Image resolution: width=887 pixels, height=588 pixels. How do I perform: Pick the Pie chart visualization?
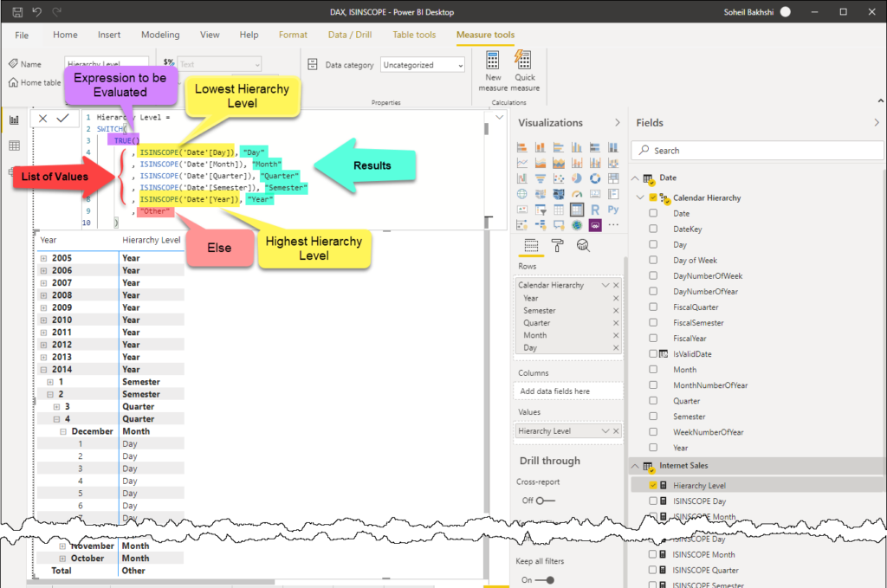pyautogui.click(x=576, y=178)
